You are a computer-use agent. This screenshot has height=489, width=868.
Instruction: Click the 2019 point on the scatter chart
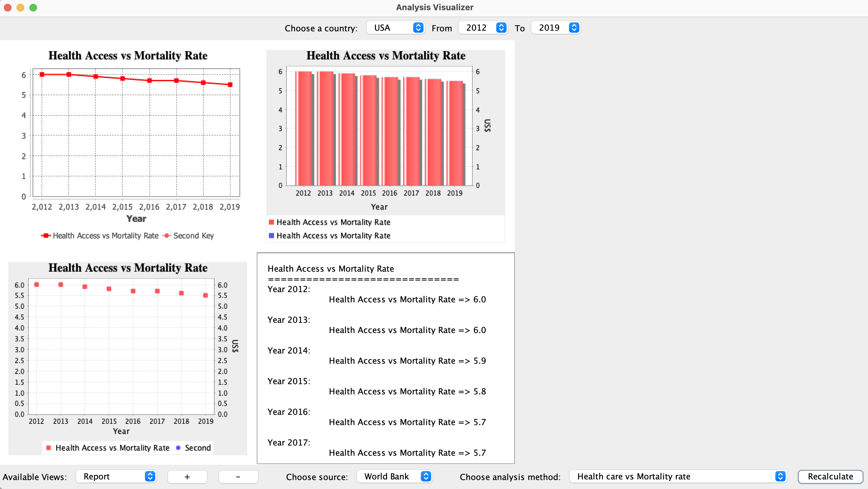(206, 295)
